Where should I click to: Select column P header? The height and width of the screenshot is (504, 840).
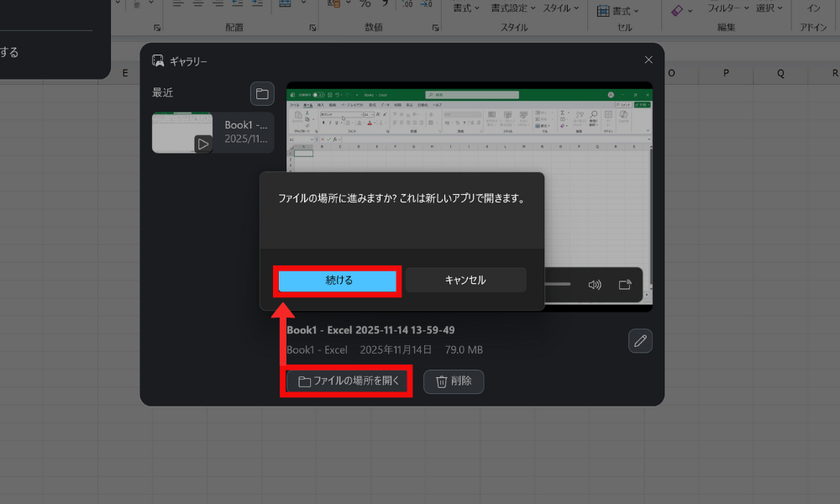(x=725, y=73)
